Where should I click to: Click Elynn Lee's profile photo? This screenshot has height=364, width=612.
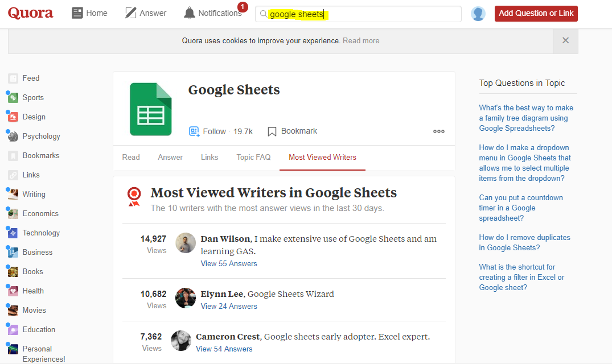186,298
